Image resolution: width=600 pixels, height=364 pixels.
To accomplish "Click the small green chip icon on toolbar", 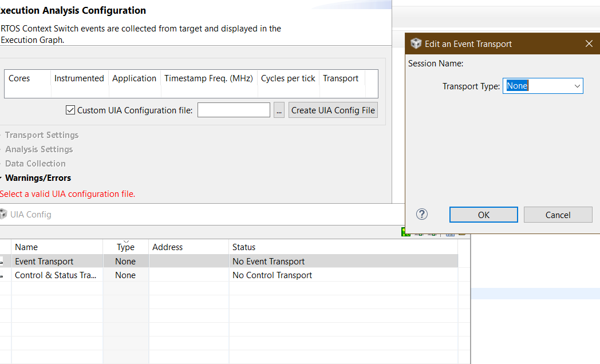I will (x=420, y=235).
